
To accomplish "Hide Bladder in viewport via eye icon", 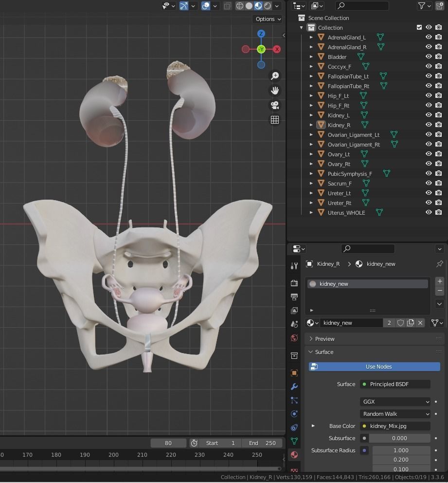I will 429,56.
